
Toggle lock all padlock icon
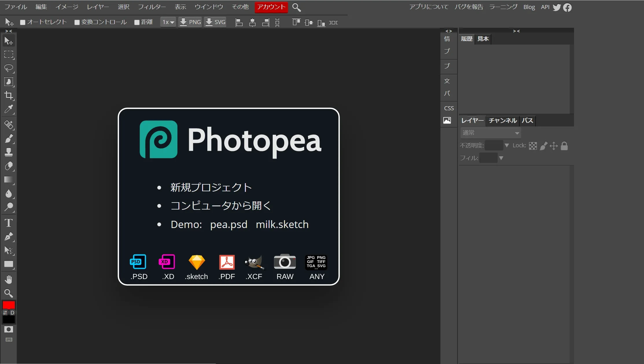pyautogui.click(x=564, y=146)
